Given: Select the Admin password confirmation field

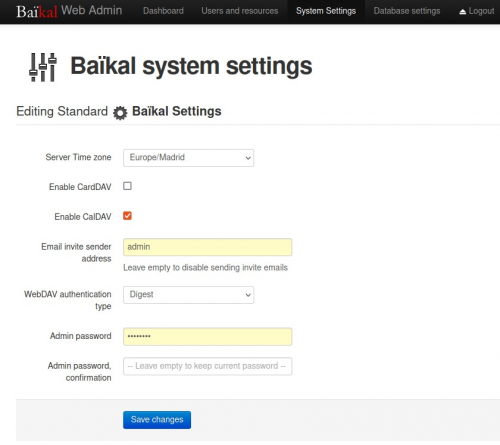Looking at the screenshot, I should pos(208,366).
